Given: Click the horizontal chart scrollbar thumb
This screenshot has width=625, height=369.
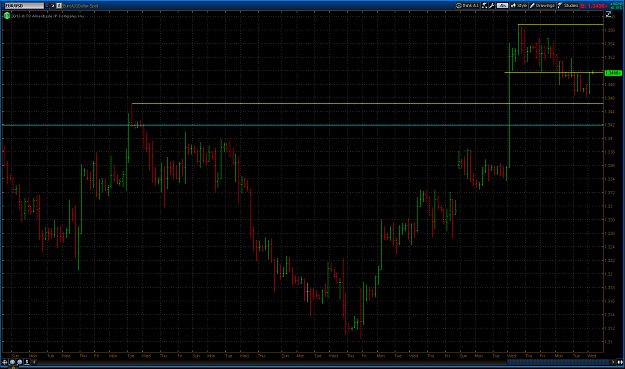Looking at the screenshot, I should tap(558, 362).
